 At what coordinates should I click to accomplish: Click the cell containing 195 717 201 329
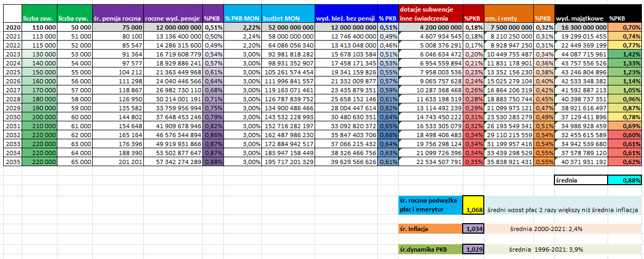(287, 161)
